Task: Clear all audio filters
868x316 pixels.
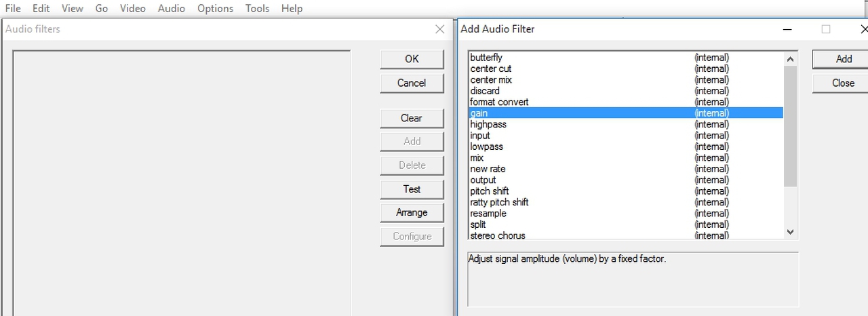Action: tap(412, 118)
